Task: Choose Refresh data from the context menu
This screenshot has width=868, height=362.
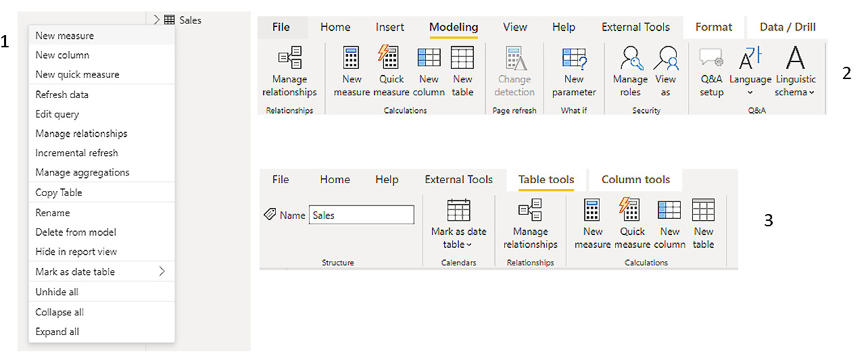Action: 62,95
